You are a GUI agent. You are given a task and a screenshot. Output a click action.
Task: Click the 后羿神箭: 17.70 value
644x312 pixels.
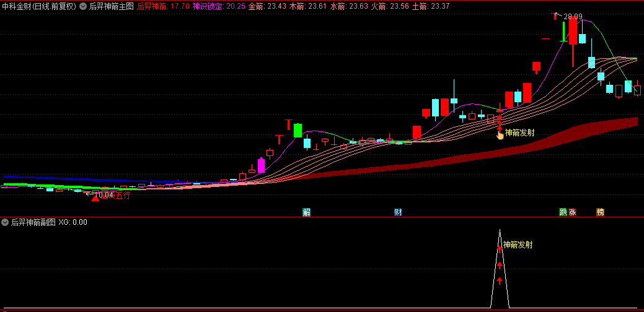pos(163,6)
